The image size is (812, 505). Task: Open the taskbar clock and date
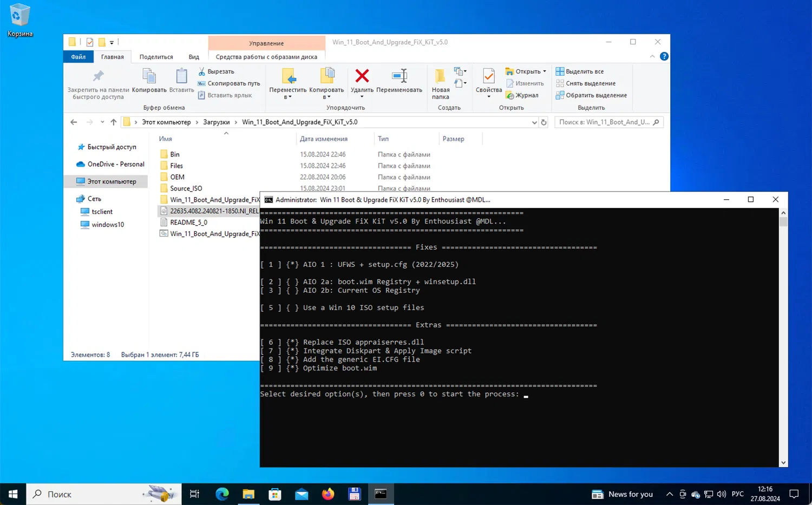pos(765,494)
